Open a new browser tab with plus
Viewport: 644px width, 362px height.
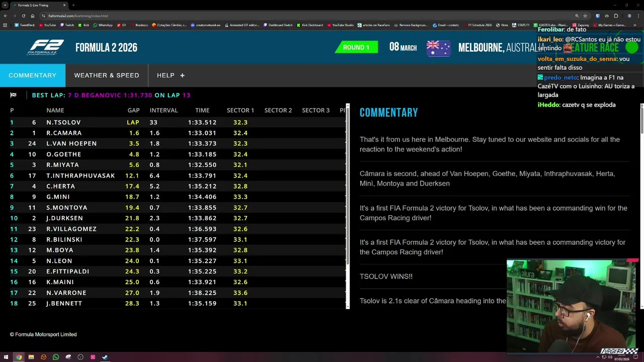[x=73, y=5]
